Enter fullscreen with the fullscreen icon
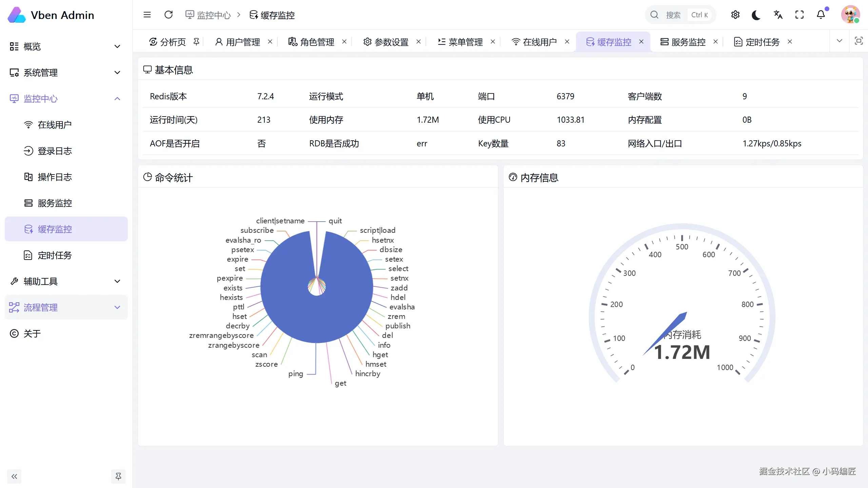Viewport: 868px width, 488px height. 799,15
